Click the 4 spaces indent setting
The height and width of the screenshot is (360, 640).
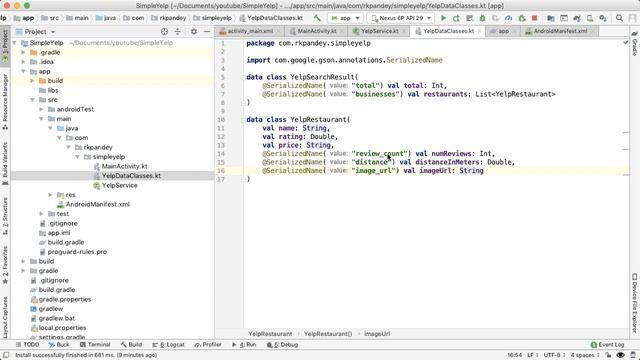(585, 355)
